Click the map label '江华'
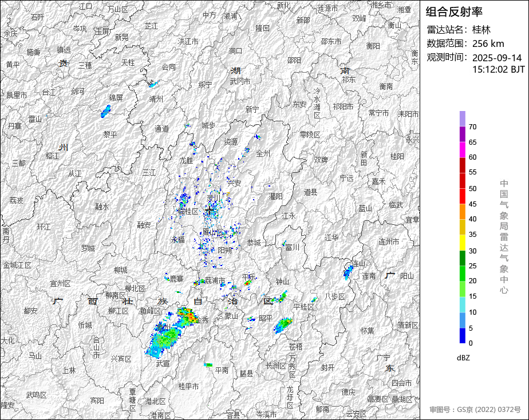529x420 pixels. [331, 238]
